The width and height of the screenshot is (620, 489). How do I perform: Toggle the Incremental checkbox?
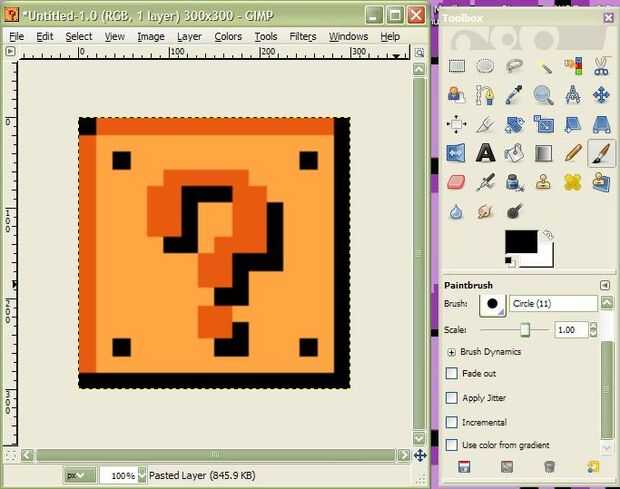pyautogui.click(x=452, y=422)
